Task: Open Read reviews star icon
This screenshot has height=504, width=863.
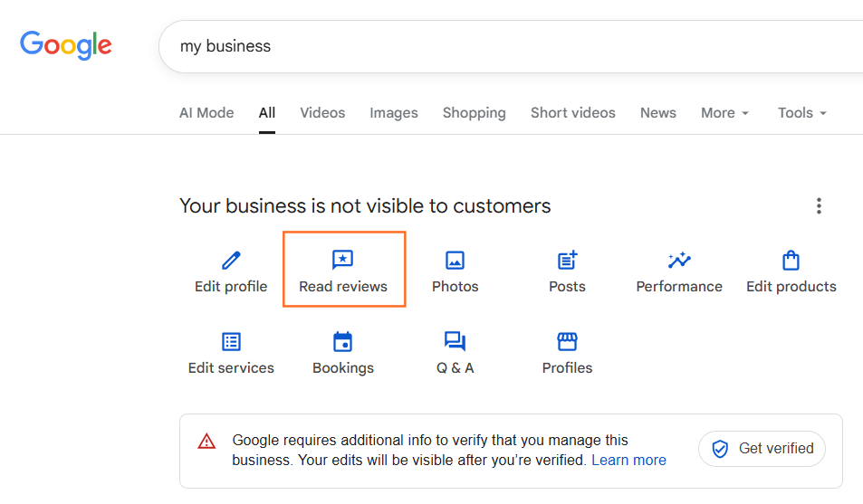Action: click(x=343, y=260)
